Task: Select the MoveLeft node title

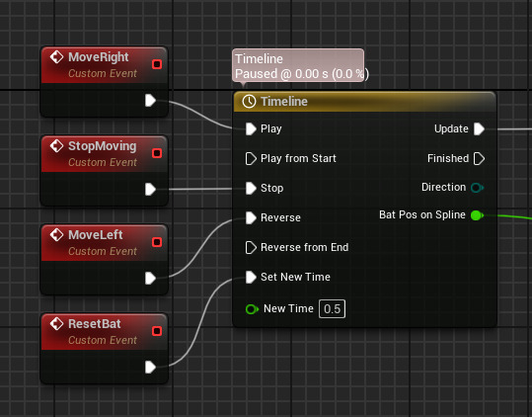Action: pos(96,235)
